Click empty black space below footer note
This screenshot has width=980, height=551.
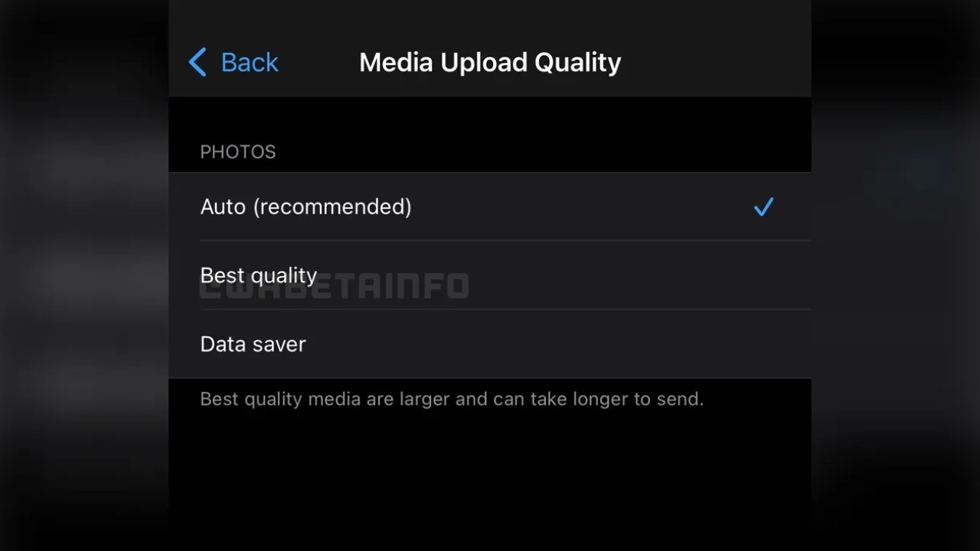[x=490, y=482]
